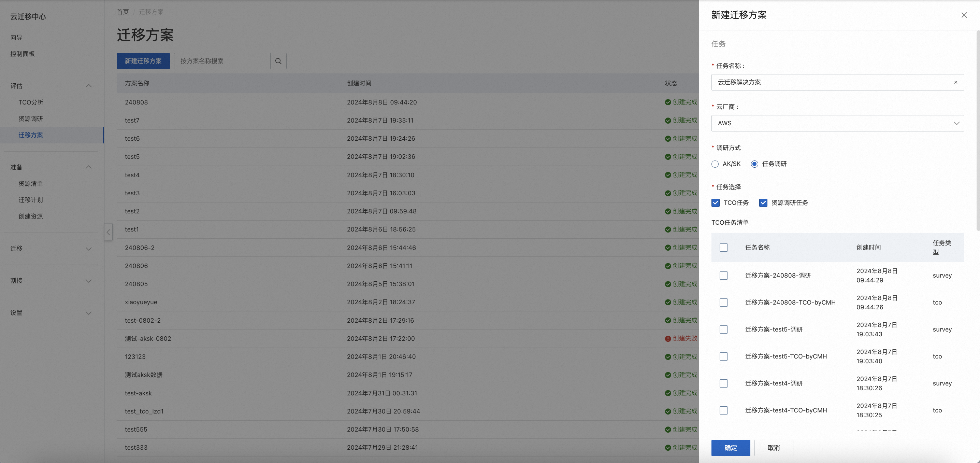Click the main table's 创建时间 column header
This screenshot has height=463, width=980.
point(359,83)
